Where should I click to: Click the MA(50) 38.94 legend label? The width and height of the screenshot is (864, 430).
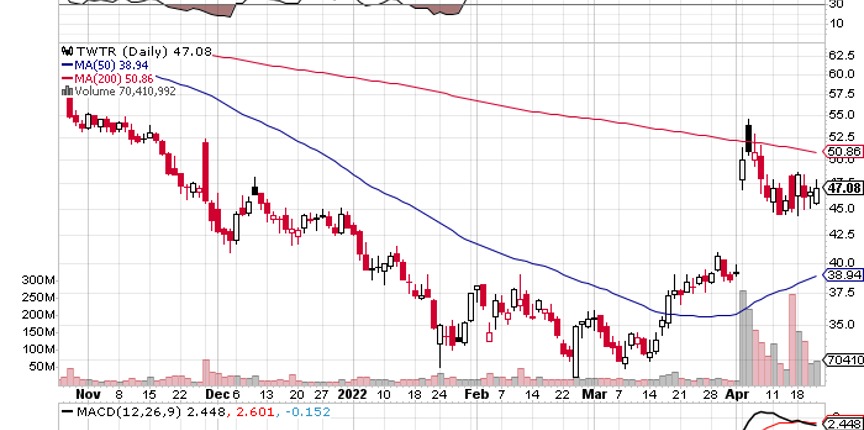[x=115, y=64]
